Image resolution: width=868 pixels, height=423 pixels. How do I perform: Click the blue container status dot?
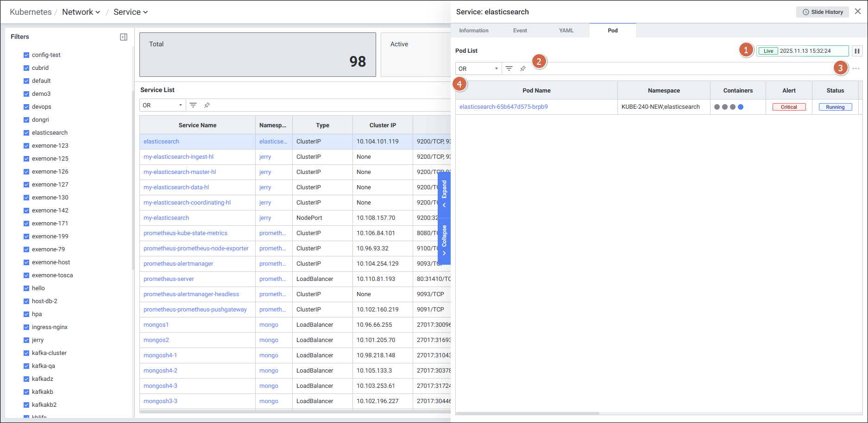pyautogui.click(x=741, y=107)
